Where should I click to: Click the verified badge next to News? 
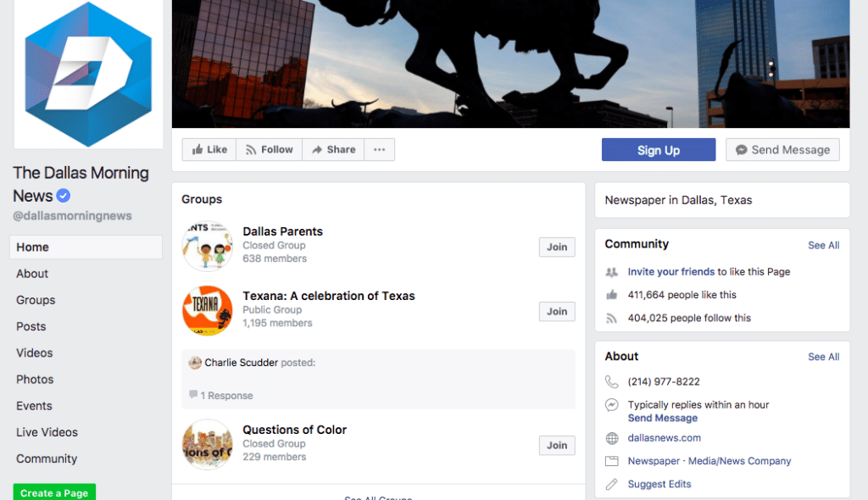click(x=63, y=196)
